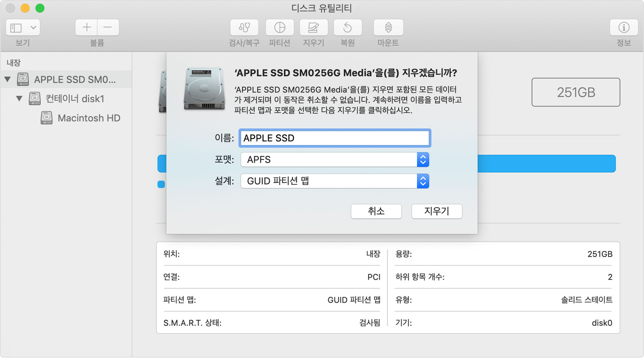Image resolution: width=644 pixels, height=358 pixels.
Task: Click the 하위 항목 개수: label
Action: coord(420,277)
